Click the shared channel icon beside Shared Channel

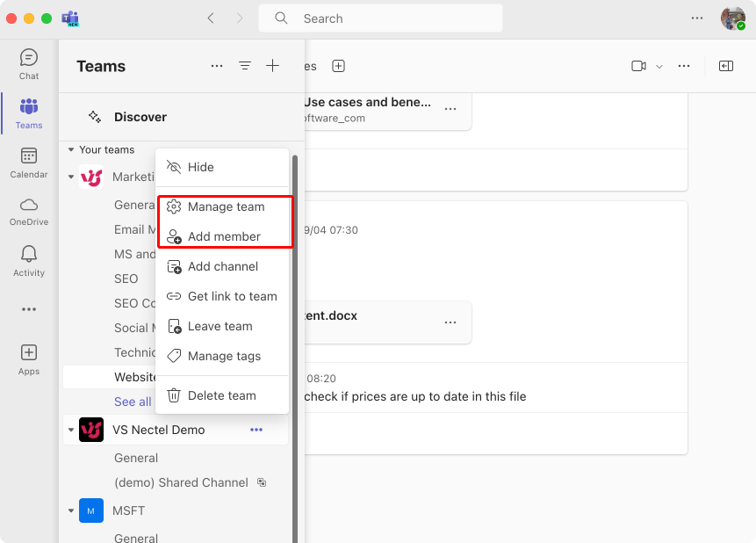[x=262, y=482]
